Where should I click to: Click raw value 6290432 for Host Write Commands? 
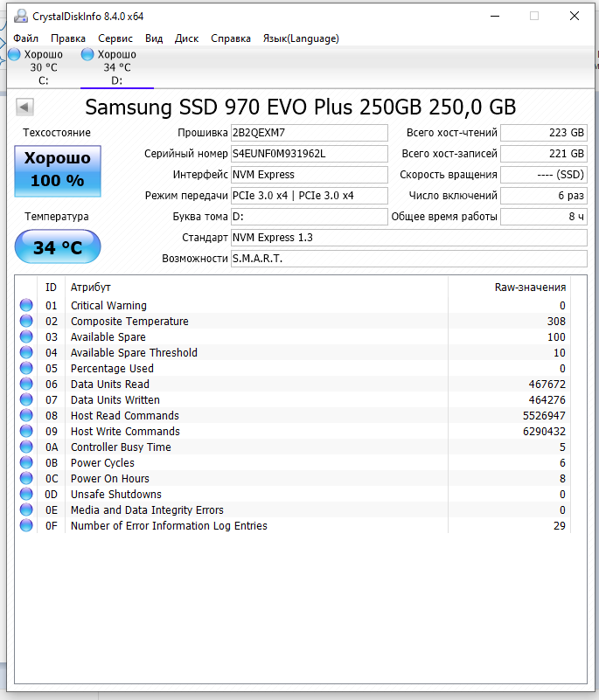click(544, 431)
